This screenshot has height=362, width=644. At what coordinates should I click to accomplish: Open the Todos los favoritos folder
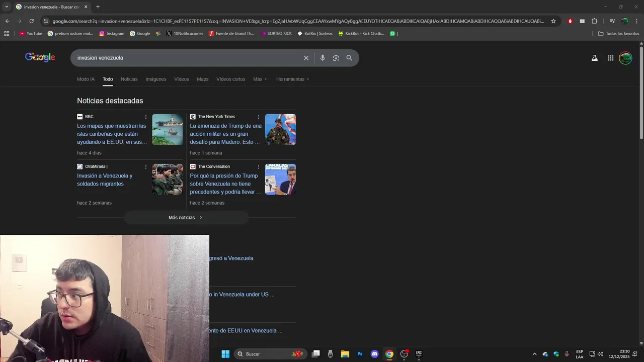[x=618, y=34]
